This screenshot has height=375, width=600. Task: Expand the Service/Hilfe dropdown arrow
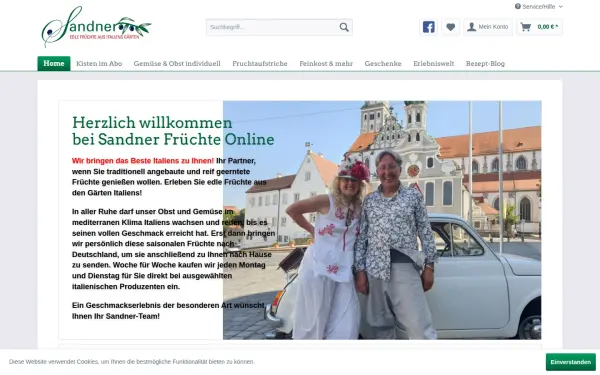[x=561, y=7]
